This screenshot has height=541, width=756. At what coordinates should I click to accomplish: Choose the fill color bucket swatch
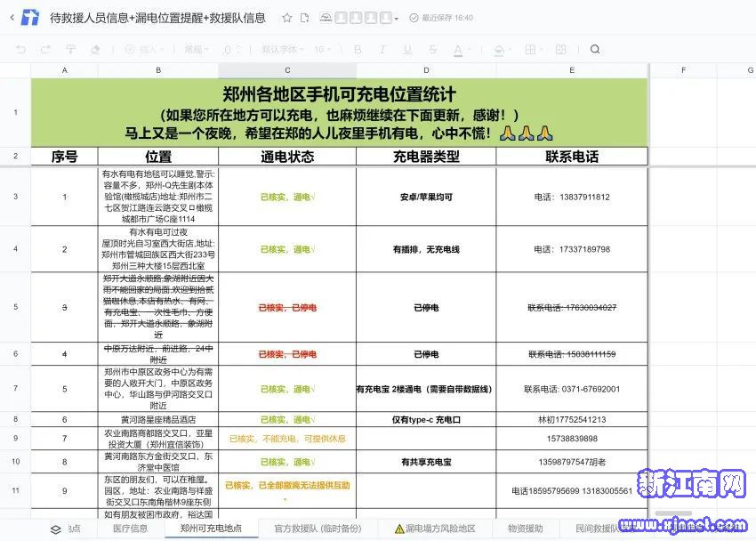pyautogui.click(x=500, y=50)
